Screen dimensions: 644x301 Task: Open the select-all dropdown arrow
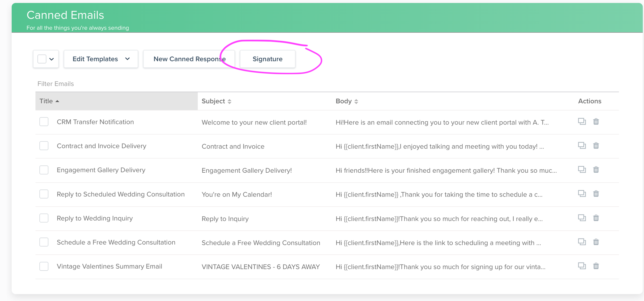pyautogui.click(x=52, y=59)
